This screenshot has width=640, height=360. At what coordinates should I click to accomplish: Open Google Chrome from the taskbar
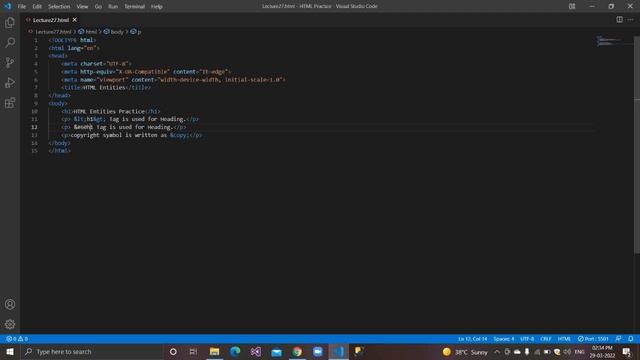pyautogui.click(x=297, y=351)
